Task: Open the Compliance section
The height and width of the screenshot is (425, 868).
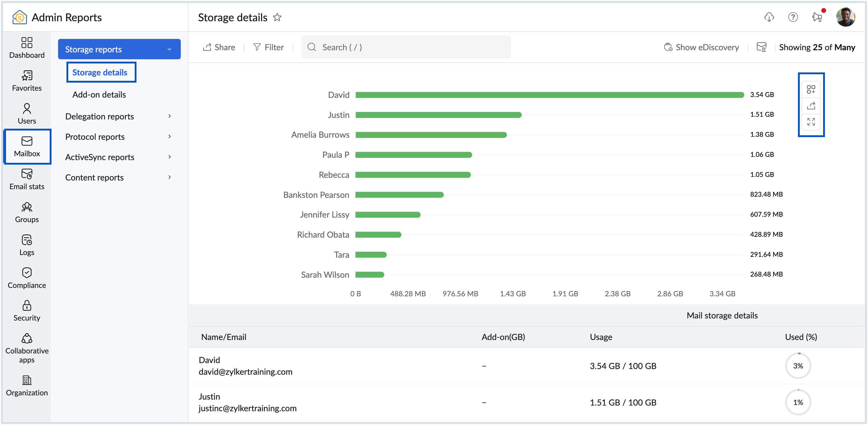Action: point(27,277)
